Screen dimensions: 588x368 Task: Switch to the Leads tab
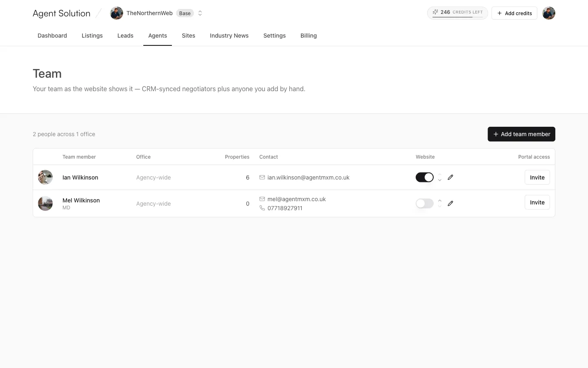coord(125,36)
